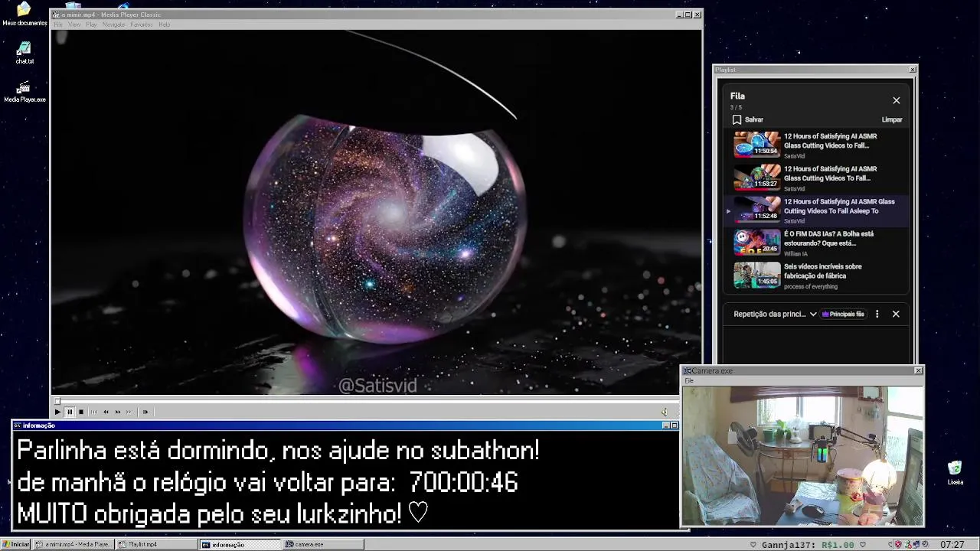Rewind using the decrease speed button
The height and width of the screenshot is (551, 980).
(x=106, y=412)
